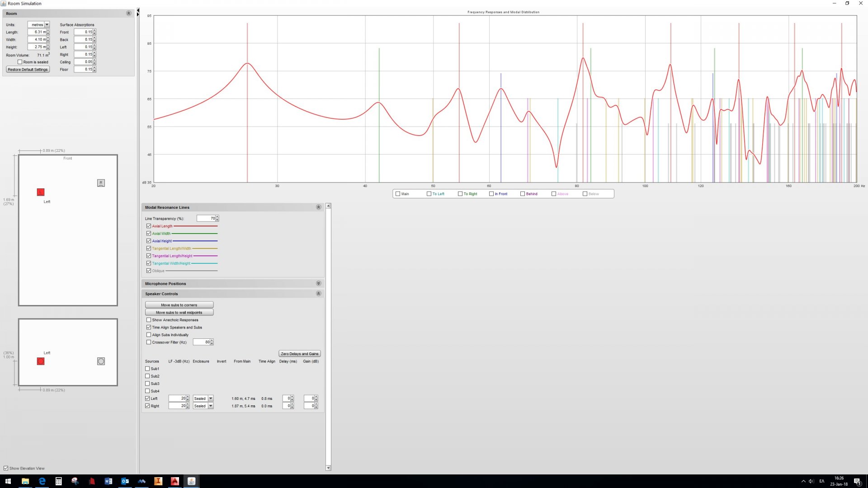The image size is (868, 488).
Task: Collapse the Speaker Controls panel
Action: pyautogui.click(x=318, y=294)
